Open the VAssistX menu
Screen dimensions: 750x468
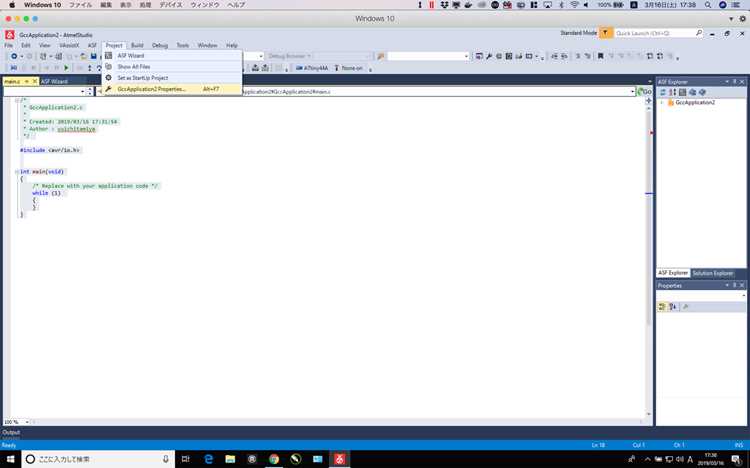(69, 45)
